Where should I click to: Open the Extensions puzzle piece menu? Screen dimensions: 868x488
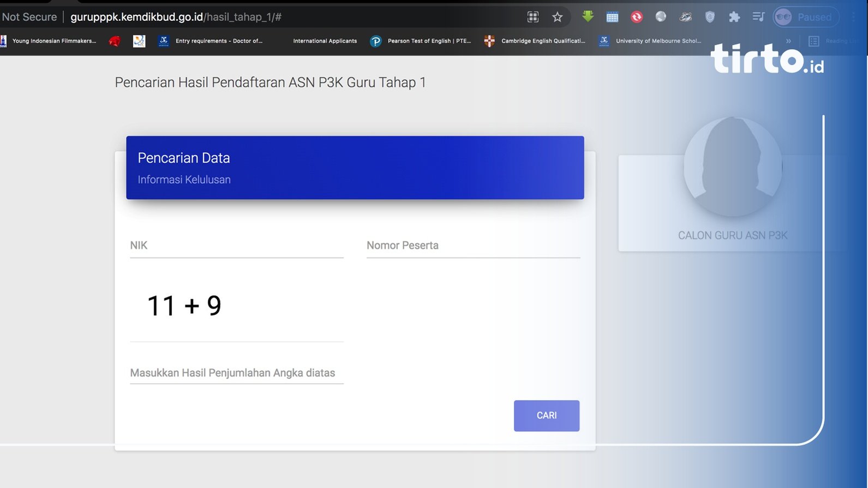pos(734,17)
